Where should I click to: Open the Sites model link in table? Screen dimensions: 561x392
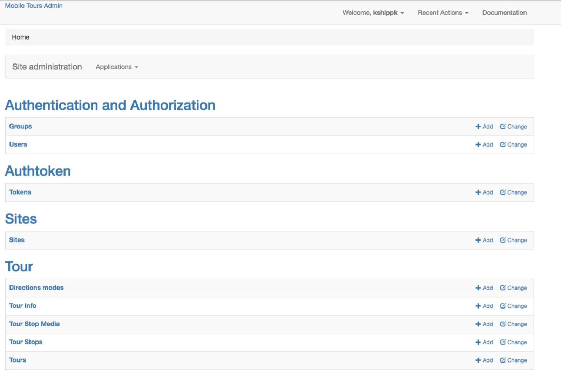pos(17,240)
